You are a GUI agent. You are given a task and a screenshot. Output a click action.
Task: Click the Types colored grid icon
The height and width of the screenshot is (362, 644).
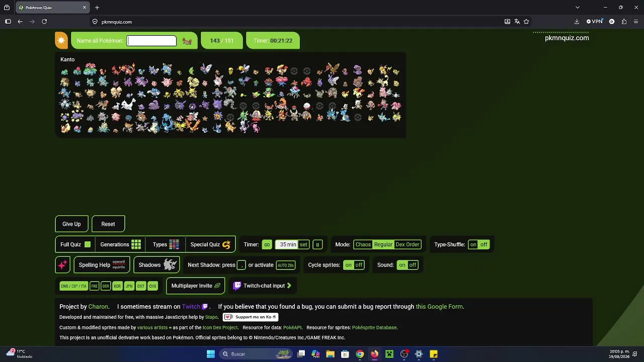click(x=174, y=244)
